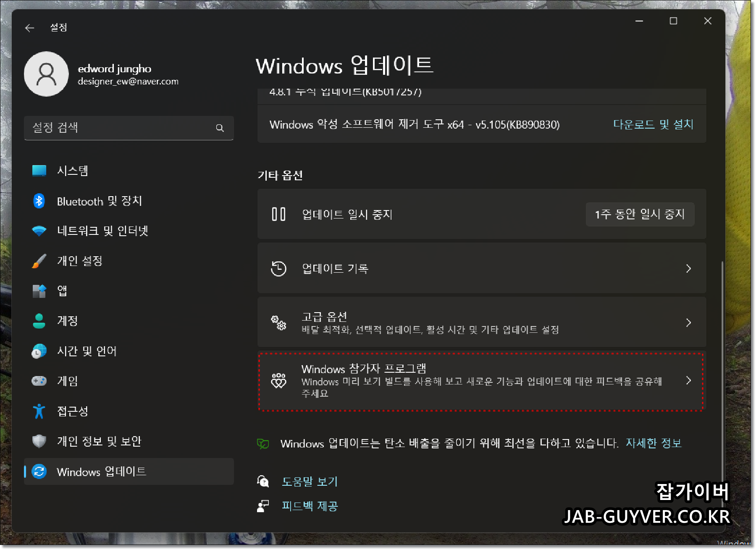Open the 게임 category label
Viewport: 756px width, 550px height.
[x=68, y=381]
